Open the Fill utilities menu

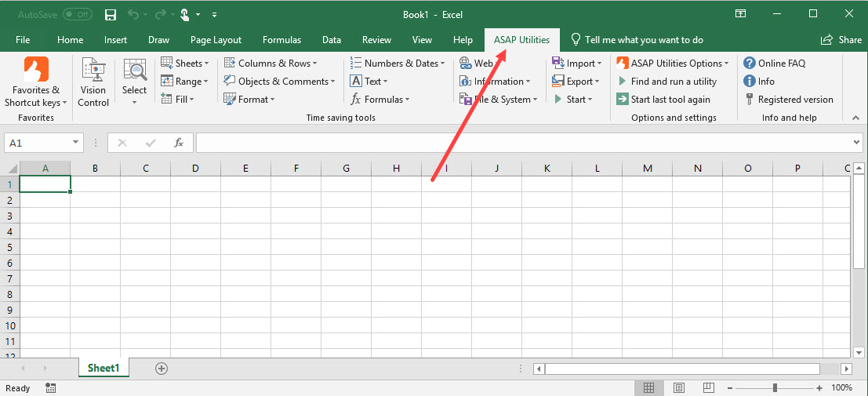tap(178, 99)
